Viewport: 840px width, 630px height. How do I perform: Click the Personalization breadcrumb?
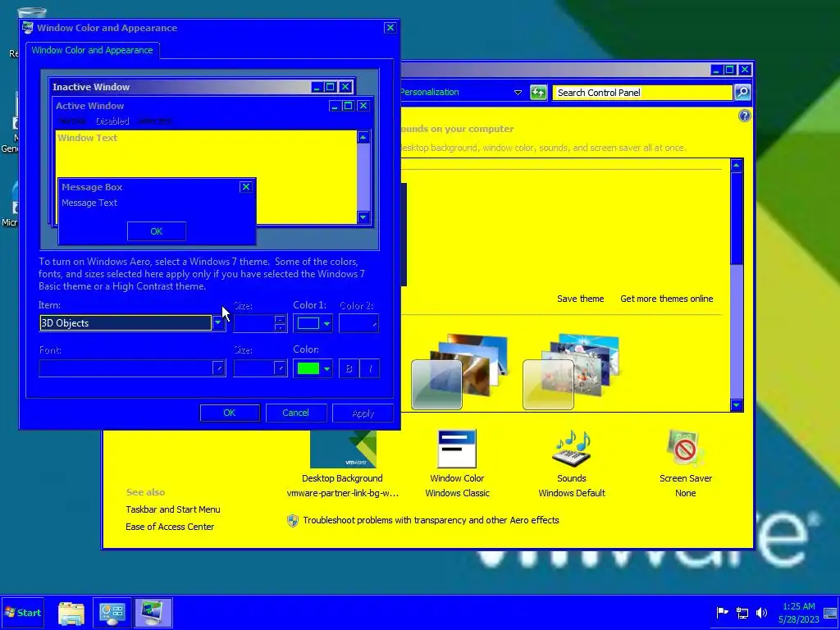pyautogui.click(x=430, y=92)
